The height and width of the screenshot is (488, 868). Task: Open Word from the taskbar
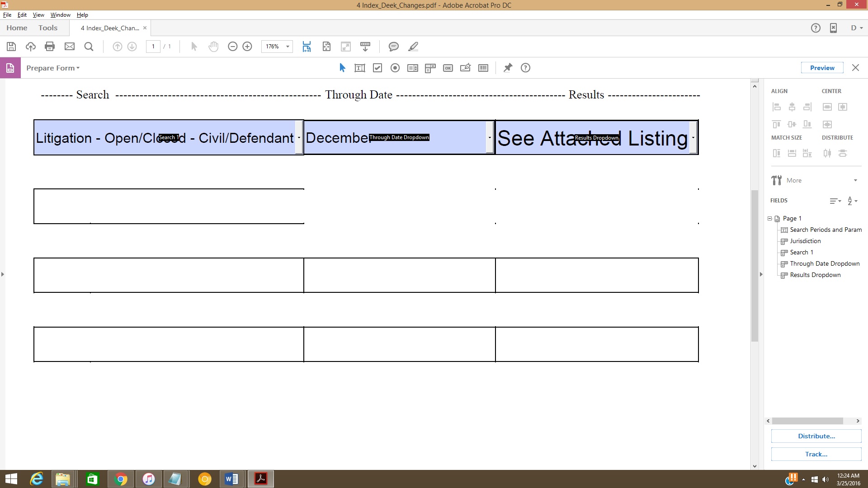click(x=231, y=479)
